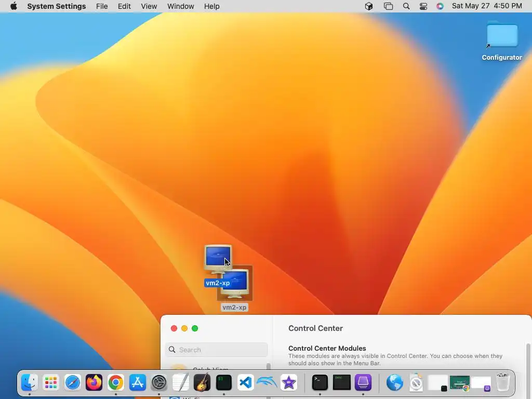Open the System Settings app menu

click(56, 6)
